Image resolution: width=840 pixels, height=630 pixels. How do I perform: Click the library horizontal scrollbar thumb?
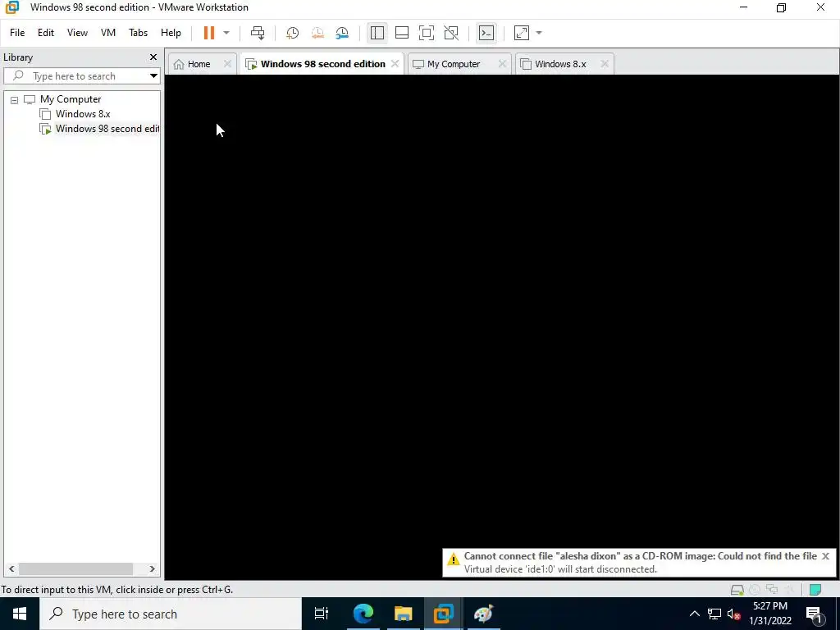pyautogui.click(x=75, y=569)
